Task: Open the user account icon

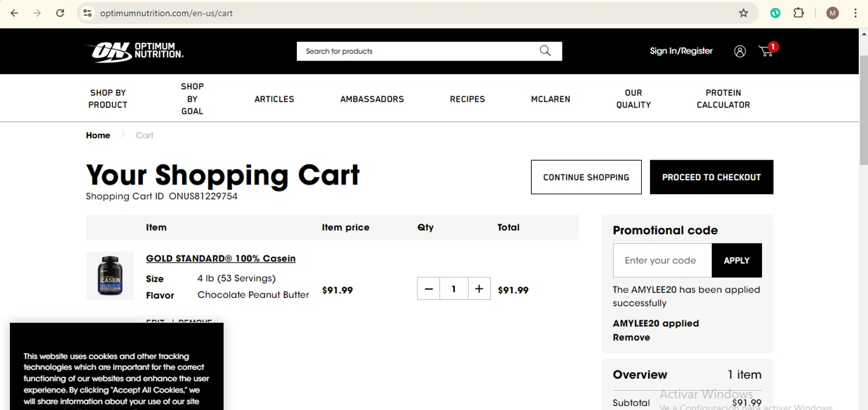Action: click(x=740, y=51)
